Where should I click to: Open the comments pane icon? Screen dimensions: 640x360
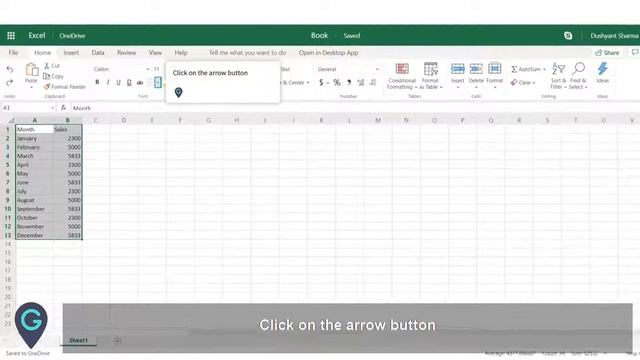point(635,53)
